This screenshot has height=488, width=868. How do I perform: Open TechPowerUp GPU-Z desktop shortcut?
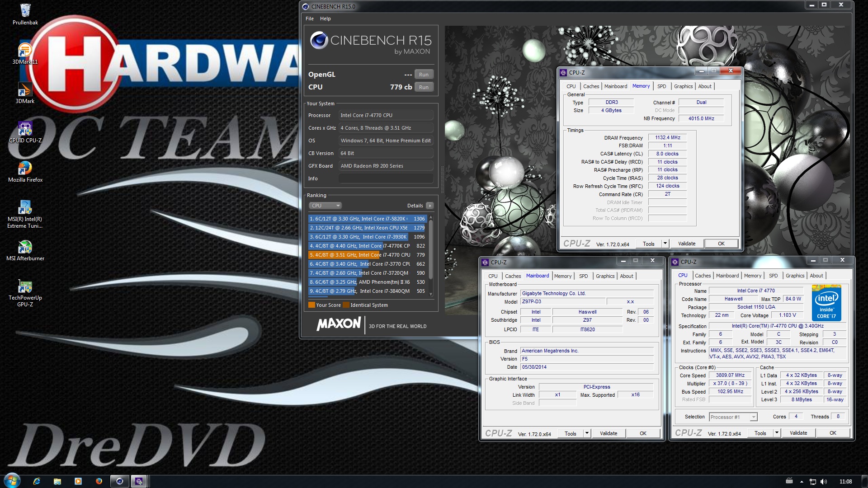(25, 292)
